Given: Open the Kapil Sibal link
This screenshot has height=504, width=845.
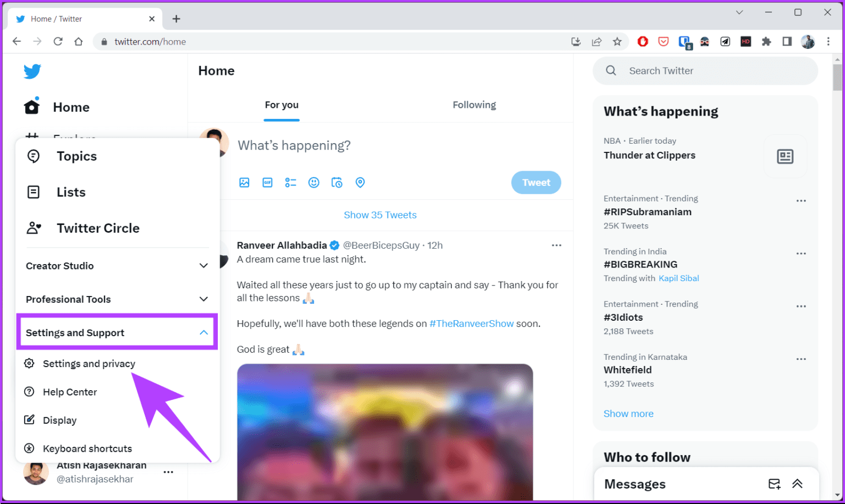Looking at the screenshot, I should click(x=679, y=278).
